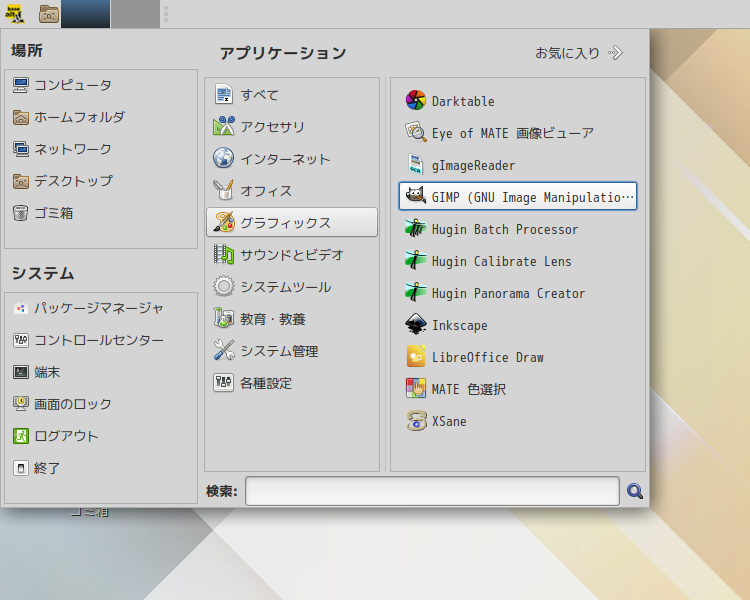Click the すべて category text
Image resolution: width=750 pixels, height=600 pixels.
pyautogui.click(x=259, y=95)
